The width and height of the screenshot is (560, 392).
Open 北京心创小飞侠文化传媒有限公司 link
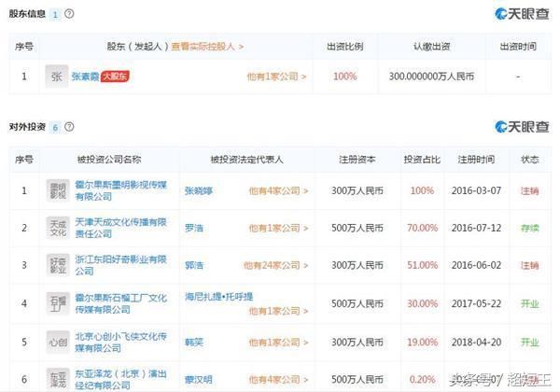[x=120, y=342]
